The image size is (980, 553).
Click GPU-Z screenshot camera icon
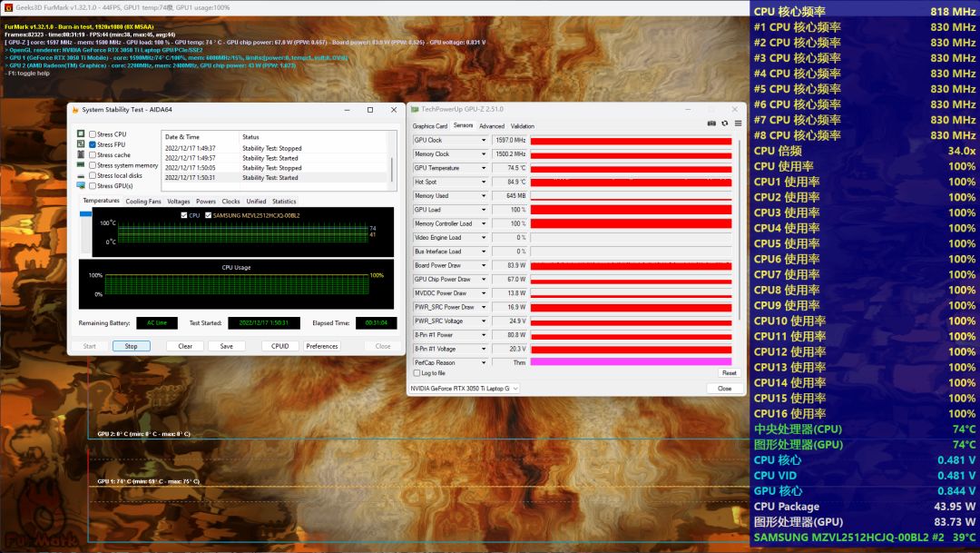pyautogui.click(x=711, y=123)
